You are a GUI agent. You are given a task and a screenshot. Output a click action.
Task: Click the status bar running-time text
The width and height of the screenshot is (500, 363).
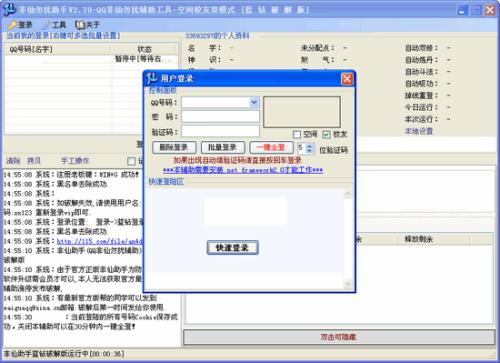pos(64,354)
